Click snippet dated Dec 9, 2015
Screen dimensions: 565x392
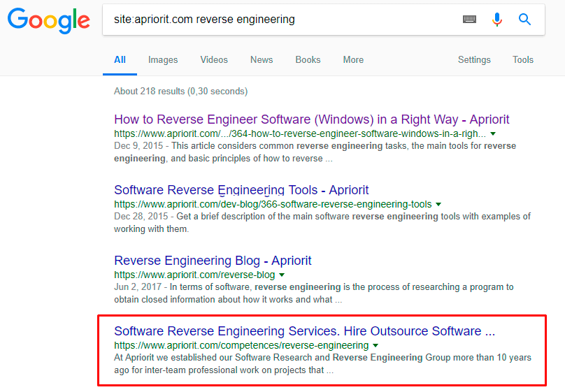(x=315, y=152)
